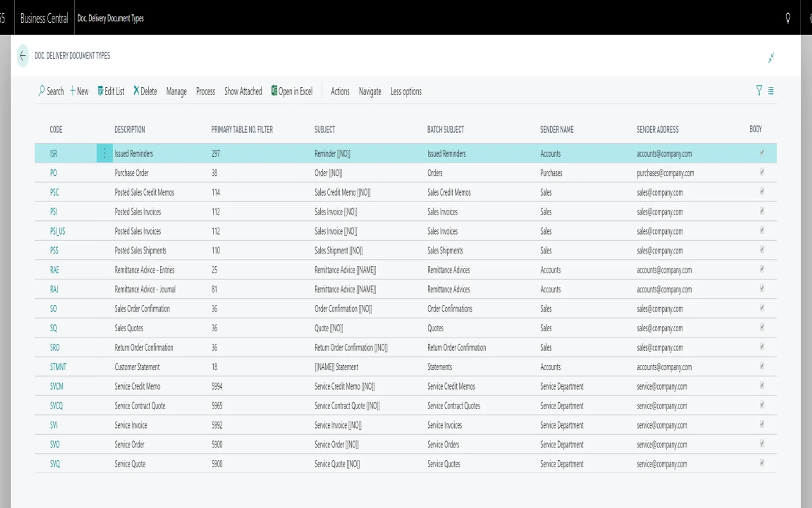
Task: Click Open in Excel
Action: click(x=292, y=91)
